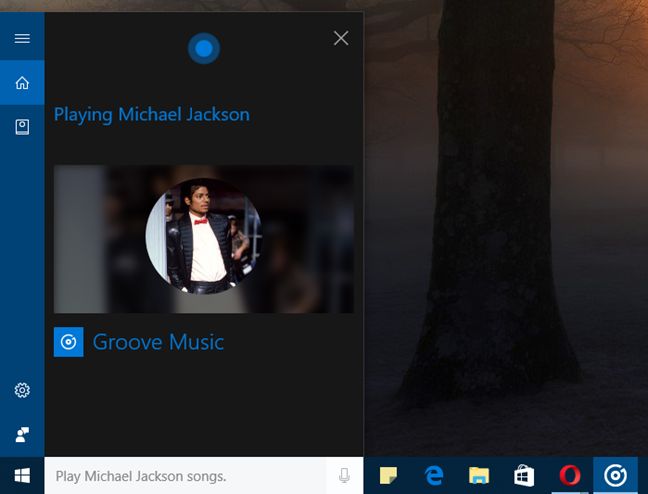Open the Cortana Feedback icon
Viewport: 648px width, 494px height.
point(22,434)
